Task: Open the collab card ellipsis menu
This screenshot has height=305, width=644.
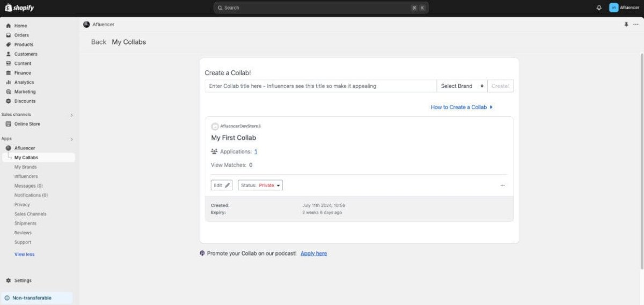Action: click(x=502, y=185)
